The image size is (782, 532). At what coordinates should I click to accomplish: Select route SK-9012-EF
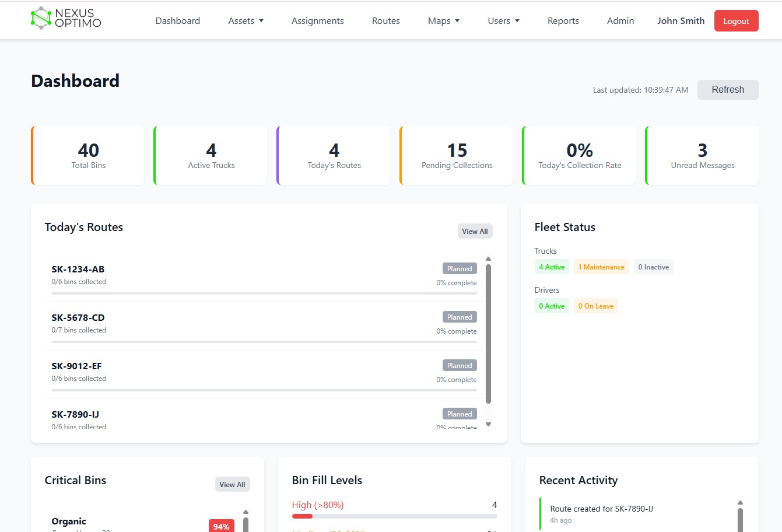[264, 374]
